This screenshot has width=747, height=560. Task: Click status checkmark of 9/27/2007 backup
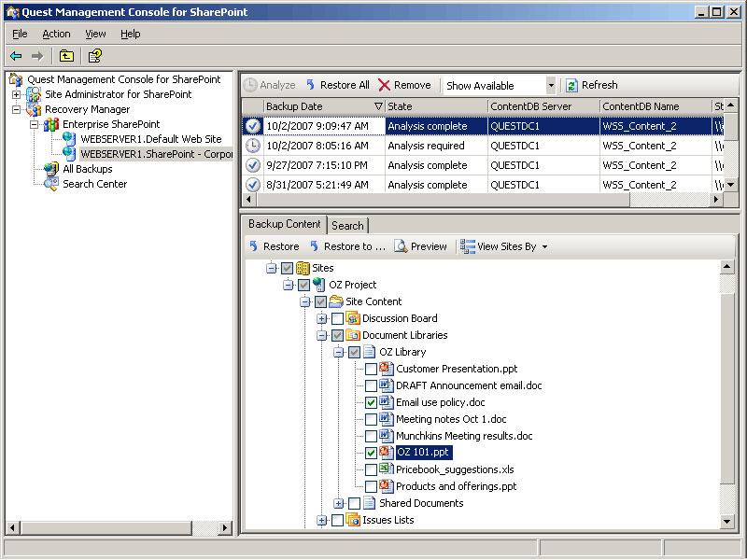252,165
